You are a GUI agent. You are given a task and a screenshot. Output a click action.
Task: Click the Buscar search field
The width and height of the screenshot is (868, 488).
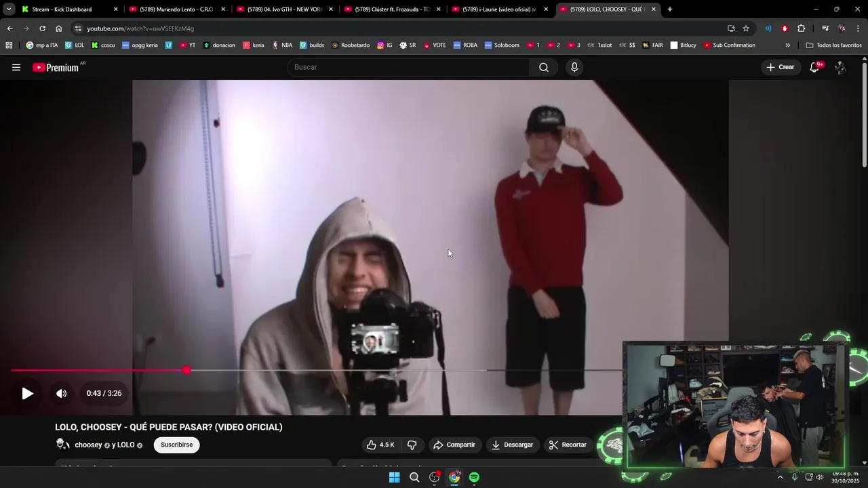(408, 67)
